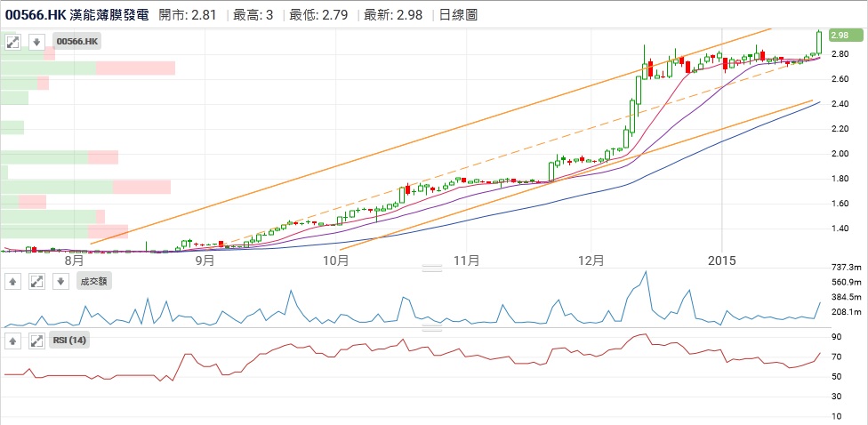Maximize the 成交額 volume pane
This screenshot has height=425, width=868.
pyautogui.click(x=36, y=282)
